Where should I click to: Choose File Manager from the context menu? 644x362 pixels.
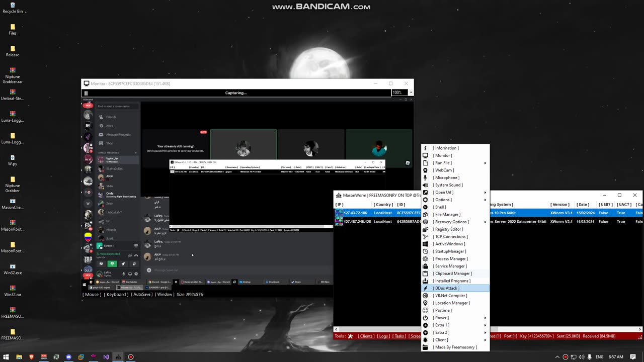(455, 215)
